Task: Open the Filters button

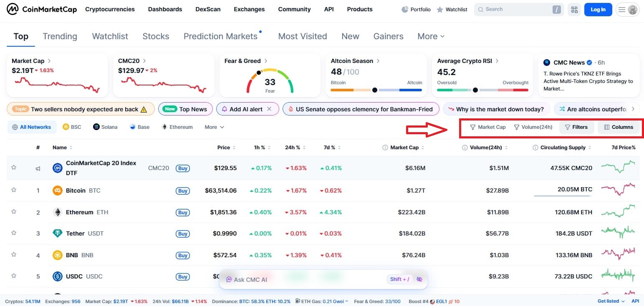Action: point(576,127)
